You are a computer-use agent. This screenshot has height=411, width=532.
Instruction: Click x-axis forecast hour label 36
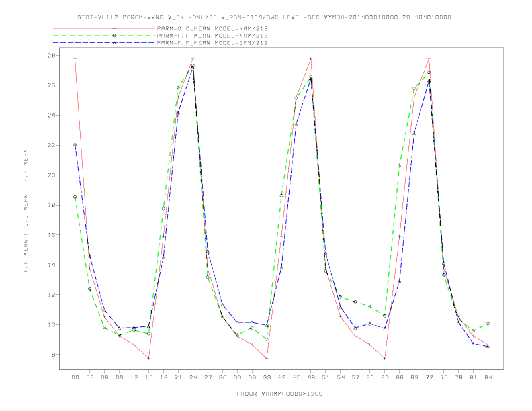[x=252, y=377]
